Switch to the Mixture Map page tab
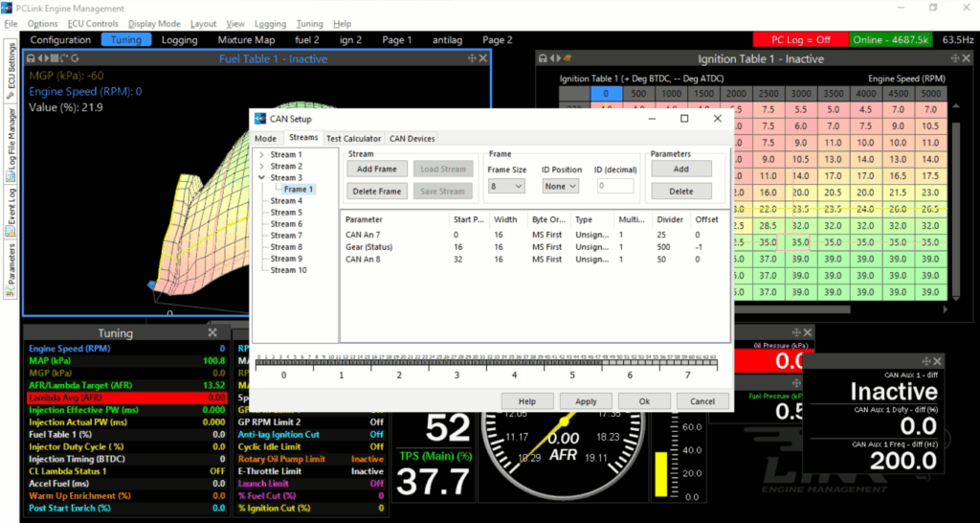The height and width of the screenshot is (523, 980). pos(246,40)
